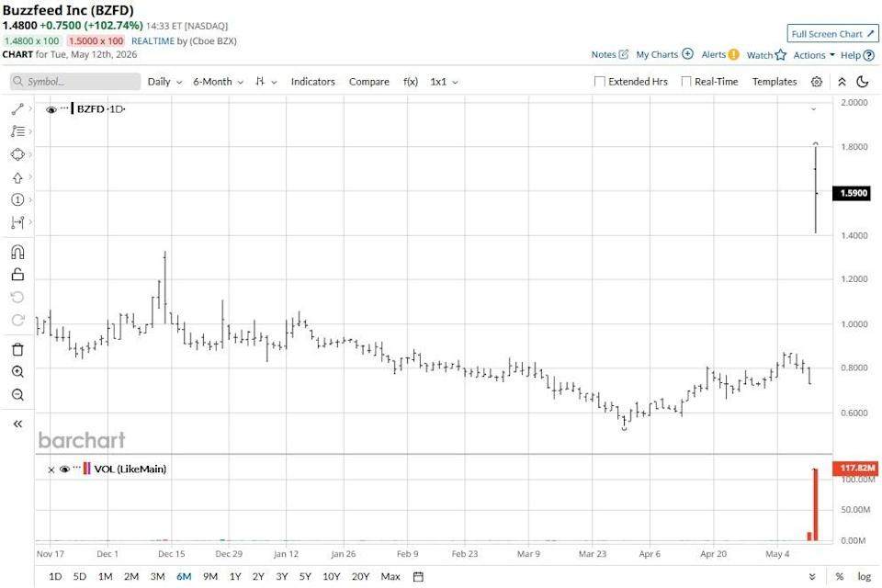Click the VOL indicator color swatch
This screenshot has width=882, height=588.
86,469
